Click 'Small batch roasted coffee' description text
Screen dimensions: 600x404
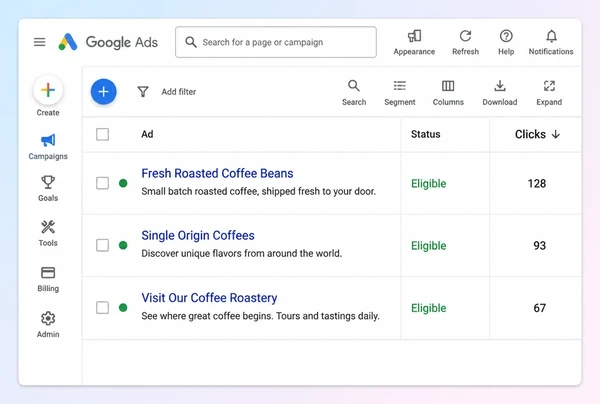[x=259, y=191]
